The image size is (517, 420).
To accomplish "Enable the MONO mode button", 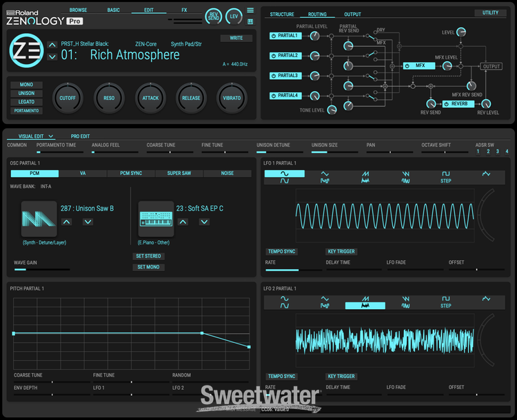I will (26, 85).
